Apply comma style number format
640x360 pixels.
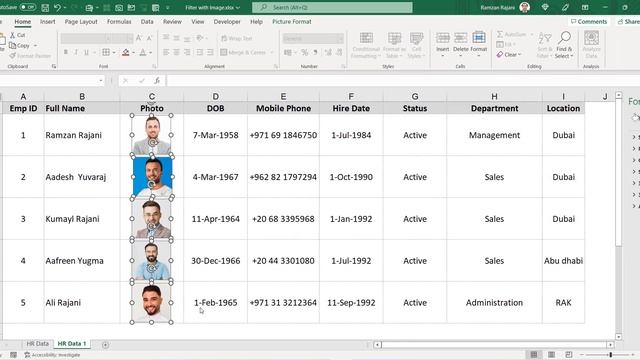pos(316,52)
